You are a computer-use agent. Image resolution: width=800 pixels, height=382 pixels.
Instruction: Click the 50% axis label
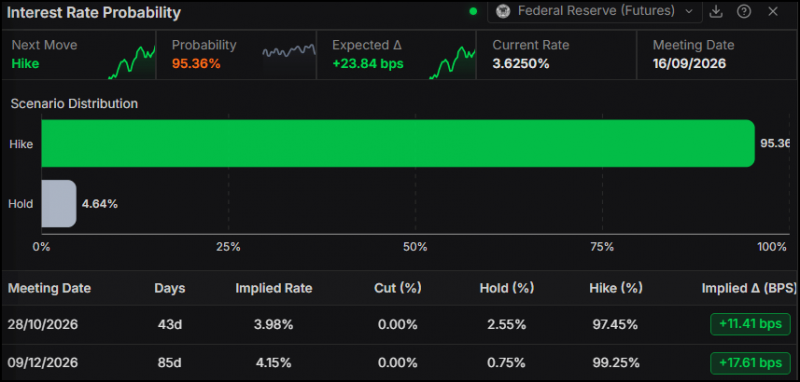[x=415, y=247]
